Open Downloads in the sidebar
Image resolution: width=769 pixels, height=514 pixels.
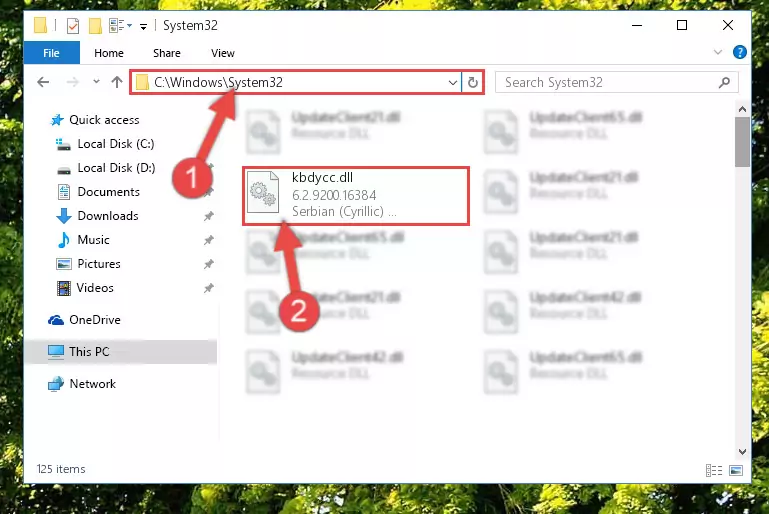pos(108,216)
